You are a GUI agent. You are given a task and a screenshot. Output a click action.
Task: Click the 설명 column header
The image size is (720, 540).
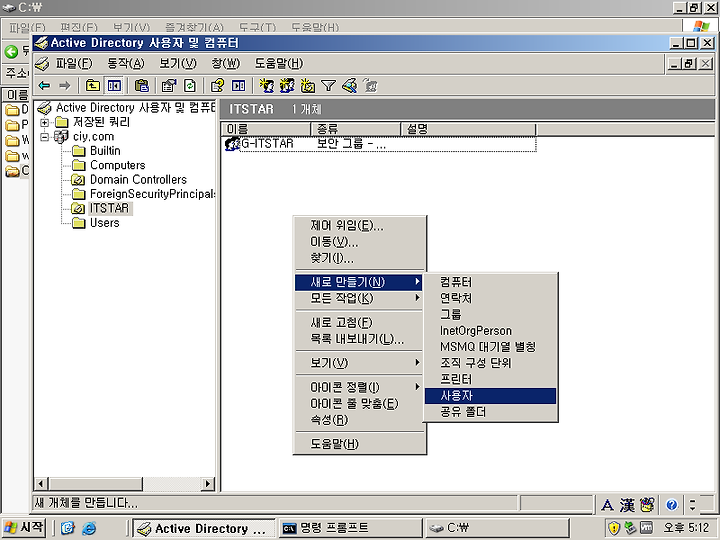pyautogui.click(x=469, y=129)
